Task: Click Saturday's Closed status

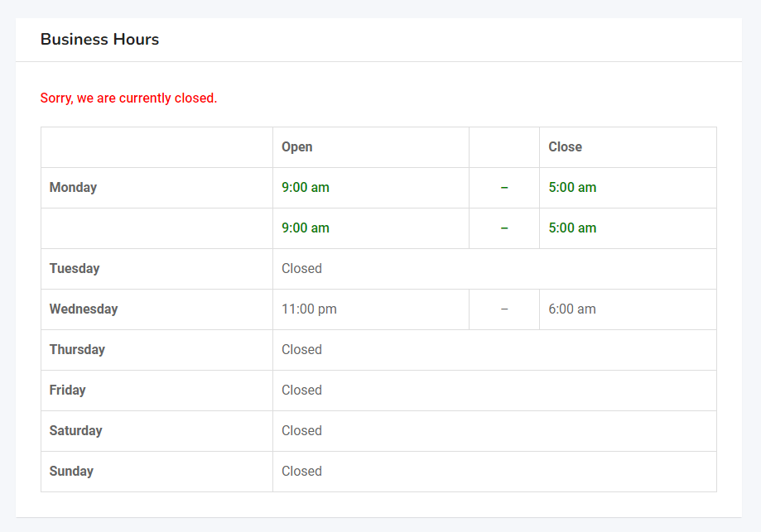Action: coord(301,430)
